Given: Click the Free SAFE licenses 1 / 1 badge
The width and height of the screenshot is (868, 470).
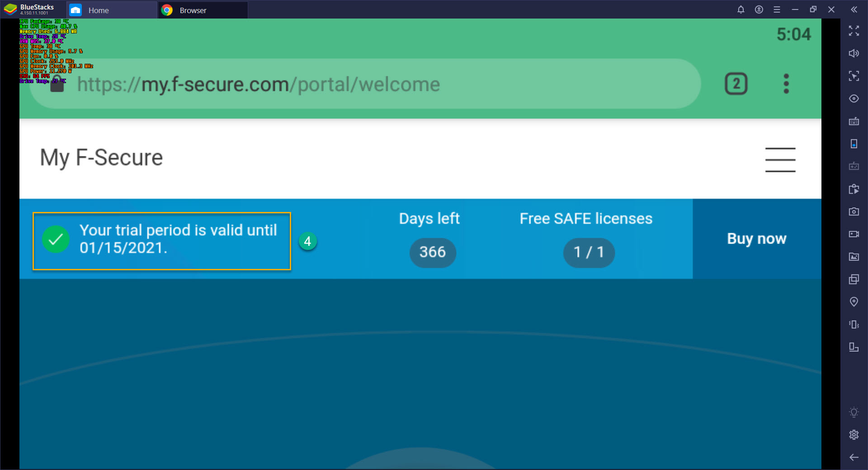Looking at the screenshot, I should pyautogui.click(x=589, y=252).
